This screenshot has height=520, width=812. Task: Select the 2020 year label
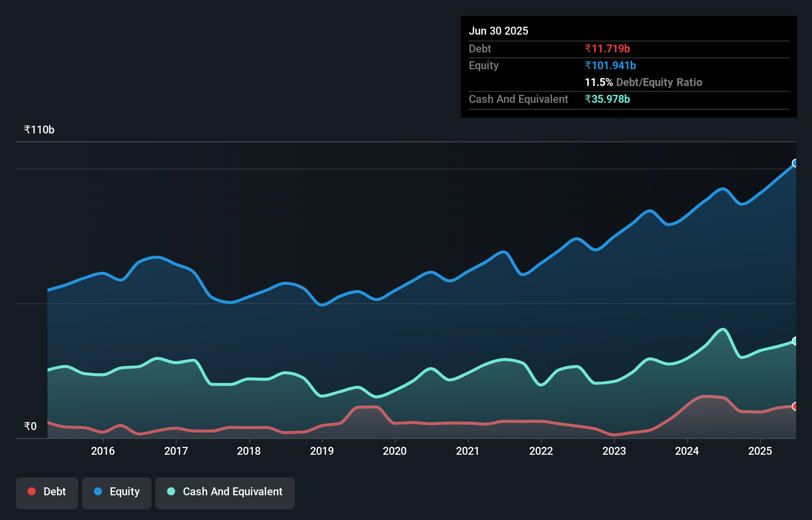click(394, 451)
